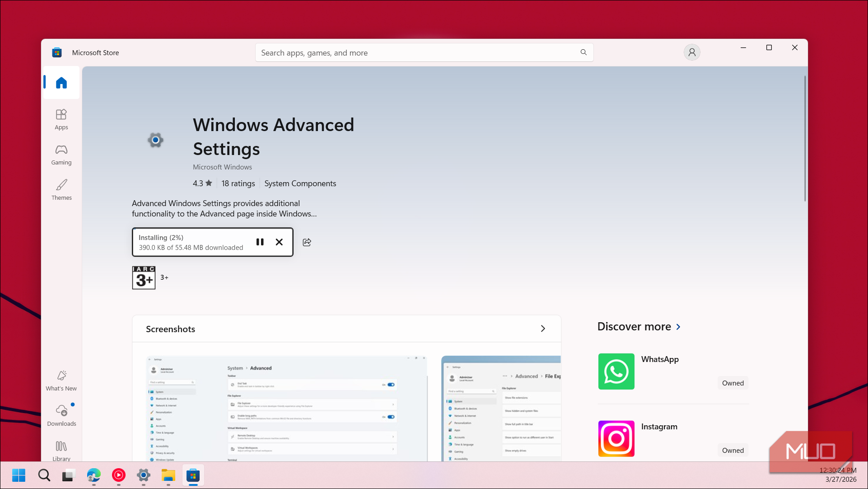Open taskbar Search
Screen dimensions: 868x489
click(x=44, y=475)
